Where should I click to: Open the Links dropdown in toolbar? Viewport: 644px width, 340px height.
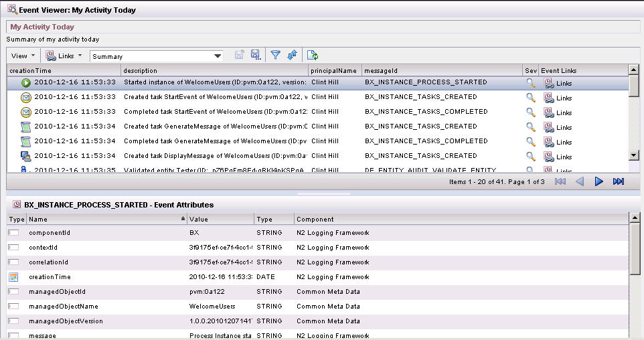click(64, 56)
